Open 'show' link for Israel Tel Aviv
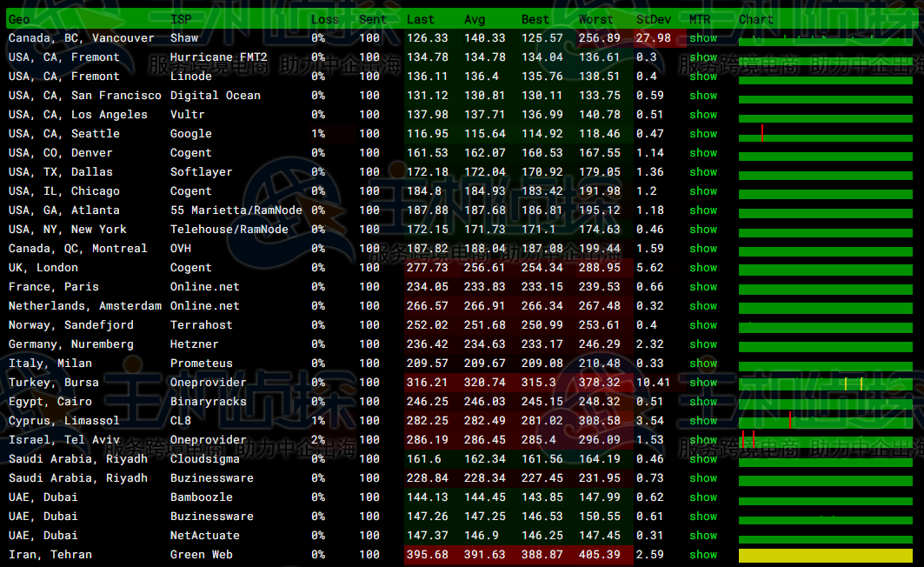The height and width of the screenshot is (567, 924). pyautogui.click(x=703, y=440)
